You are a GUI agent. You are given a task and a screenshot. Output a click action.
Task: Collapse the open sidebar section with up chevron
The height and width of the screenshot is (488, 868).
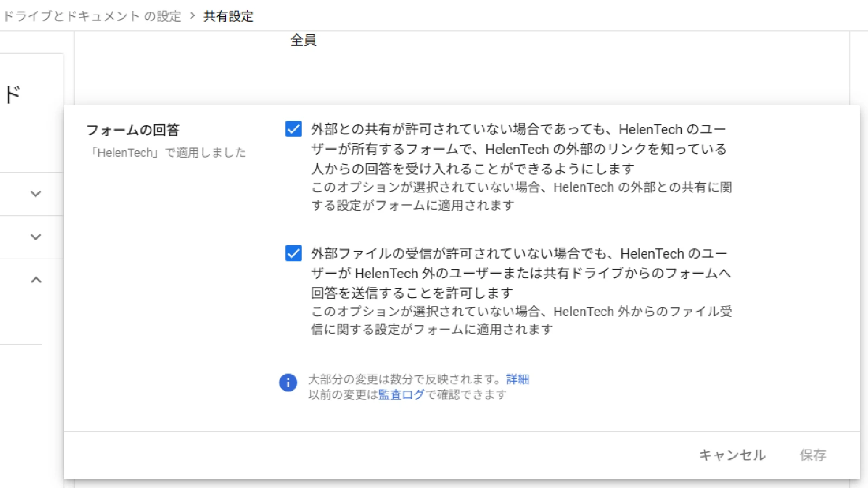coord(36,280)
